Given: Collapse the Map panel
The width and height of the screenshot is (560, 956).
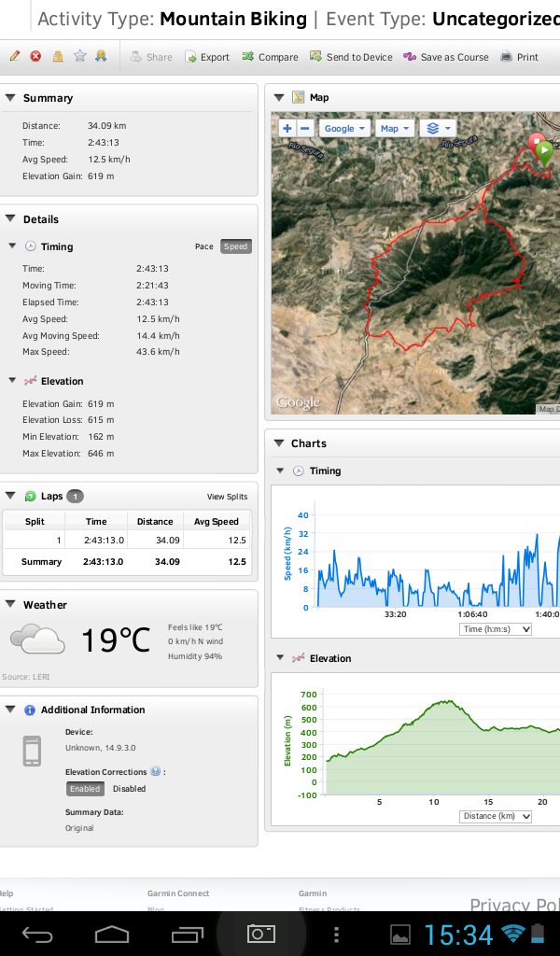Looking at the screenshot, I should click(x=279, y=97).
